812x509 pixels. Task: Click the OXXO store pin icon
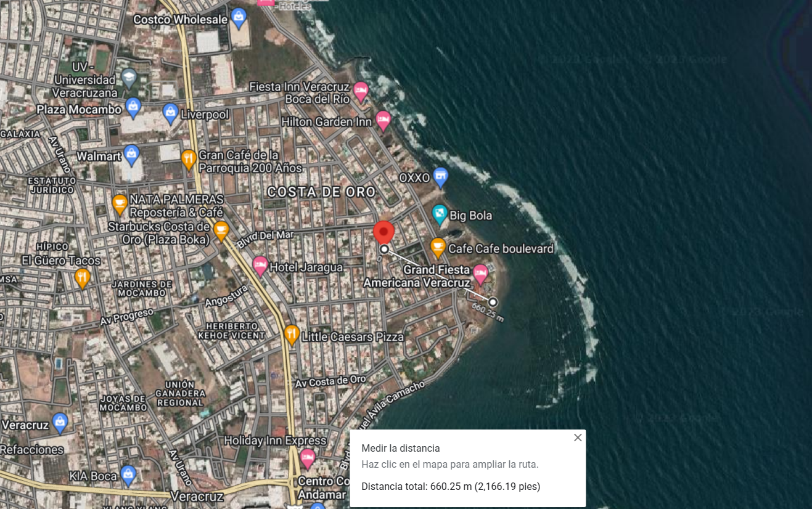coord(440,177)
